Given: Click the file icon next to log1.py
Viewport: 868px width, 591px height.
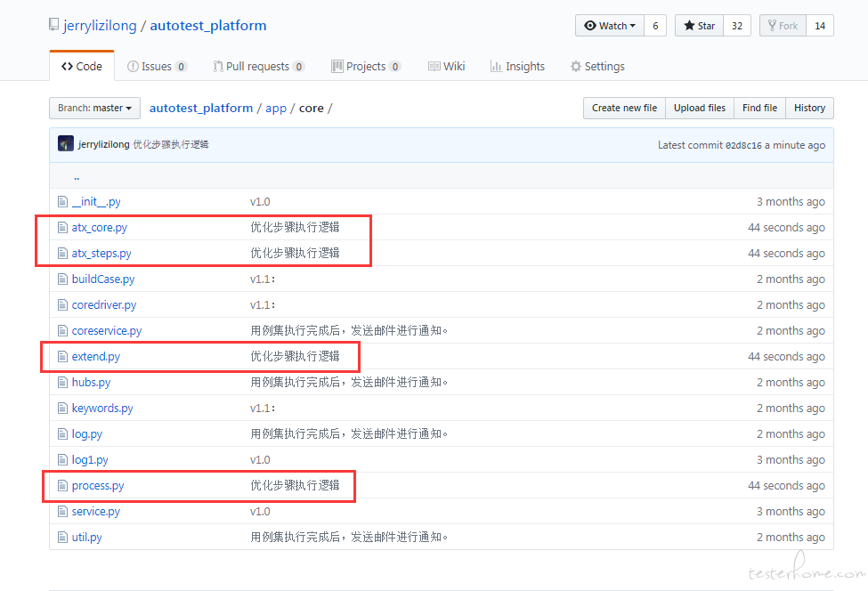Looking at the screenshot, I should coord(63,460).
